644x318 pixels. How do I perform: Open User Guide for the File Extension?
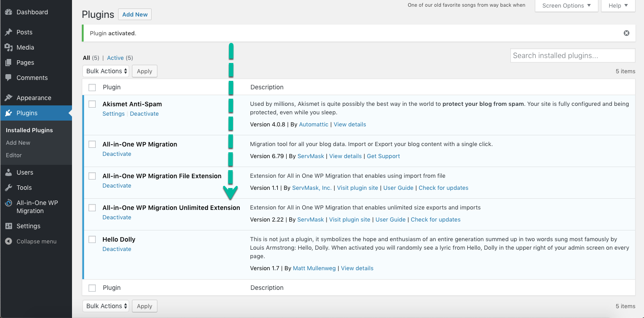(x=398, y=188)
